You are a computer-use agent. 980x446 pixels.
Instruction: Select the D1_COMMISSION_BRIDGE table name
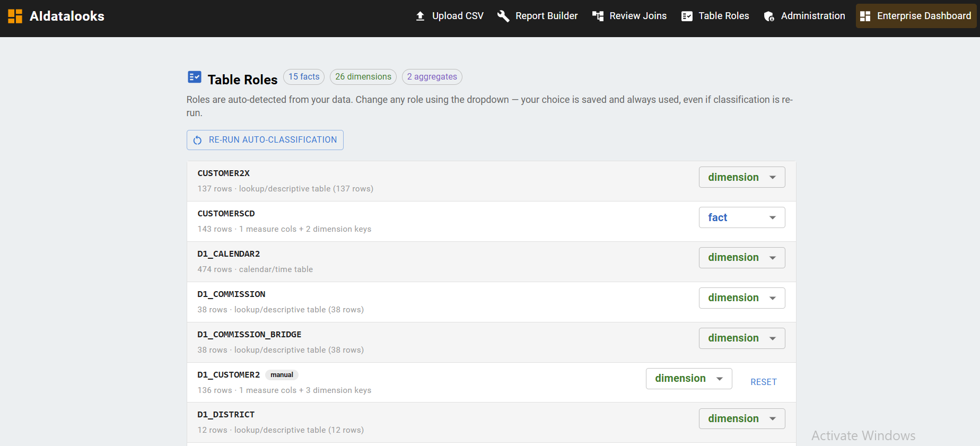coord(249,335)
